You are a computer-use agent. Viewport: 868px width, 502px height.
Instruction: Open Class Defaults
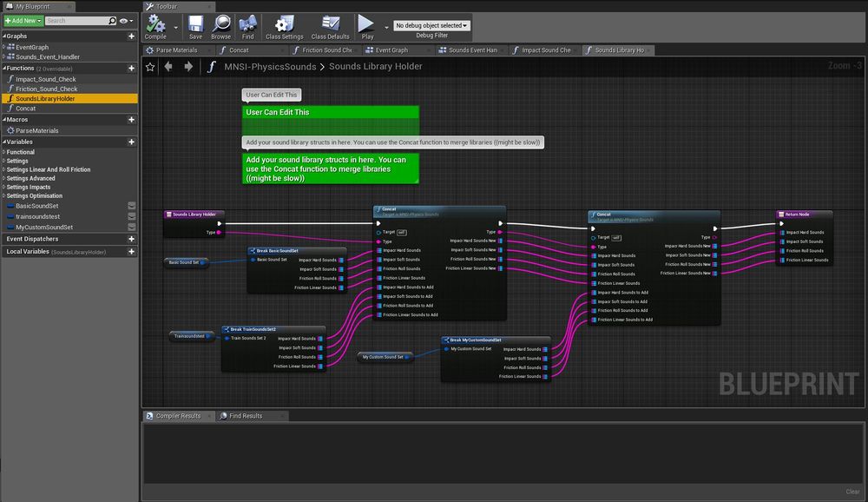click(330, 26)
